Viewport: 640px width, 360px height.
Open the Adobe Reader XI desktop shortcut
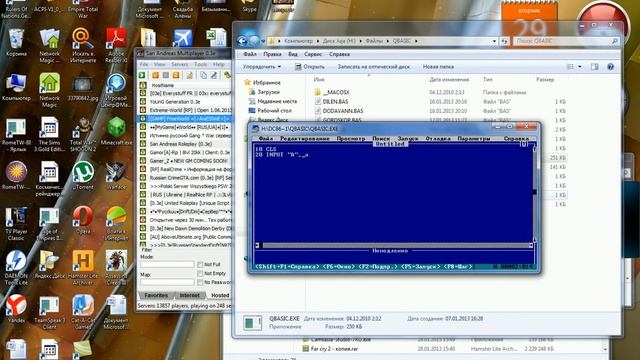tap(116, 45)
